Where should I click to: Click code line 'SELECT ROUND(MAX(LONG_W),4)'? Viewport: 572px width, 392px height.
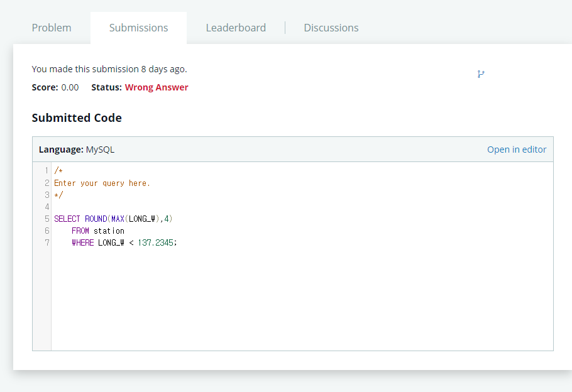coord(113,219)
